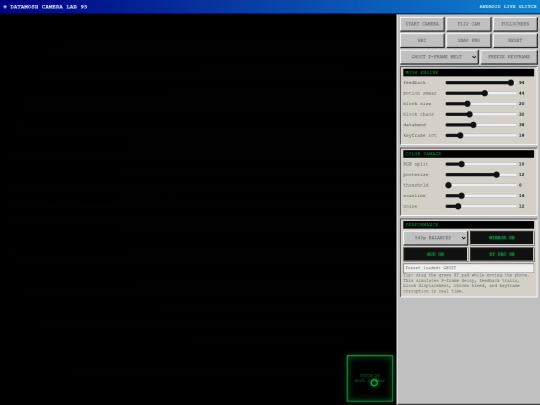Click the feedback value 94
Screen dimensions: 540x405
pyautogui.click(x=521, y=83)
